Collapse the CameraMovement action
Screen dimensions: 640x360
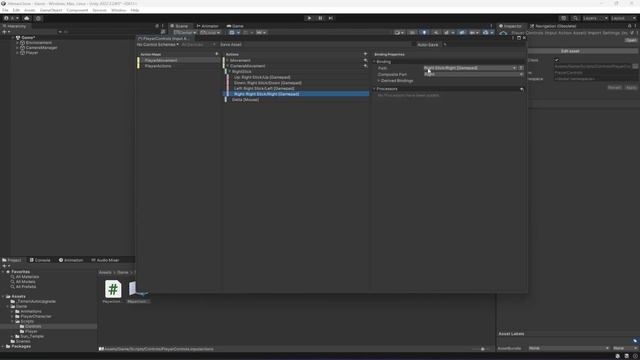227,66
